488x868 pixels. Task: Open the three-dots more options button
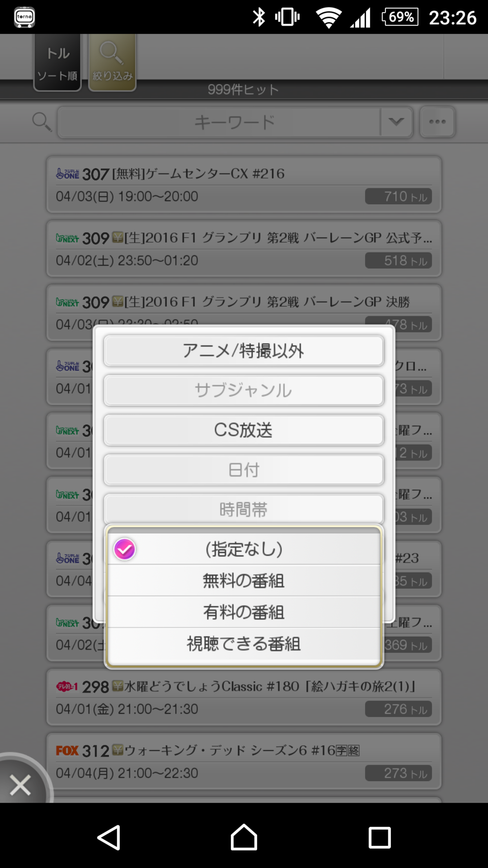click(x=437, y=122)
